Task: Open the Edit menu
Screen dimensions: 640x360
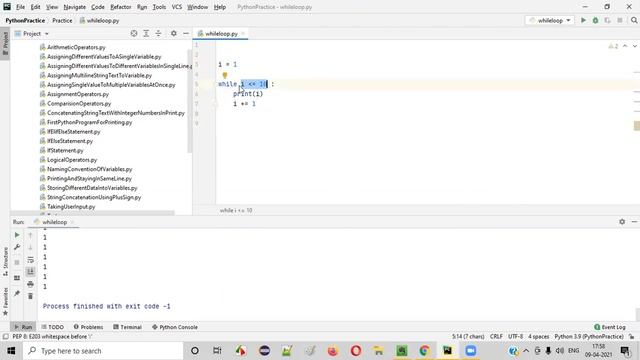Action: 36,7
